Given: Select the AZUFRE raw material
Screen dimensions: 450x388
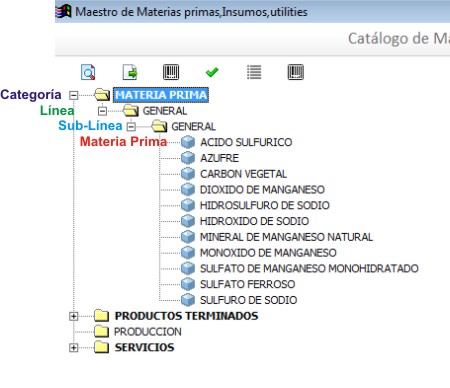Looking at the screenshot, I should coord(219,158).
